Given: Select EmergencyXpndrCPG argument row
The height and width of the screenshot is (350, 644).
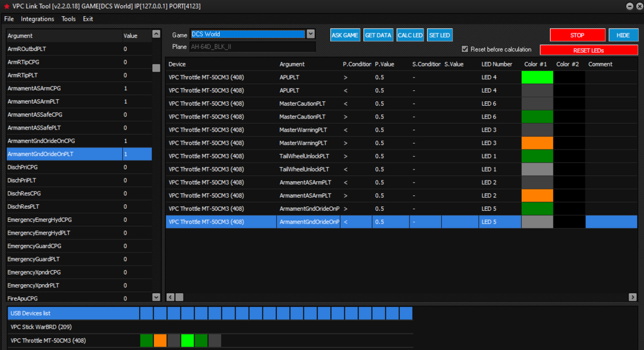Looking at the screenshot, I should click(x=79, y=273).
